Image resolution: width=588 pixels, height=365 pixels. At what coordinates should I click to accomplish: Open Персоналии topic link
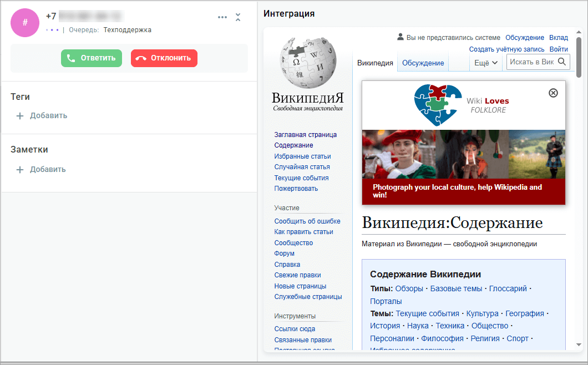[392, 338]
